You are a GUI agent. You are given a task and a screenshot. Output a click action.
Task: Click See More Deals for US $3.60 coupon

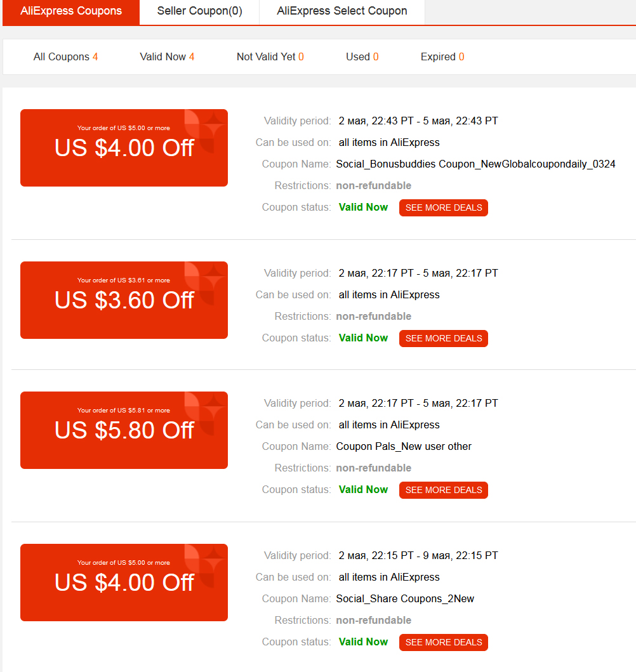444,339
